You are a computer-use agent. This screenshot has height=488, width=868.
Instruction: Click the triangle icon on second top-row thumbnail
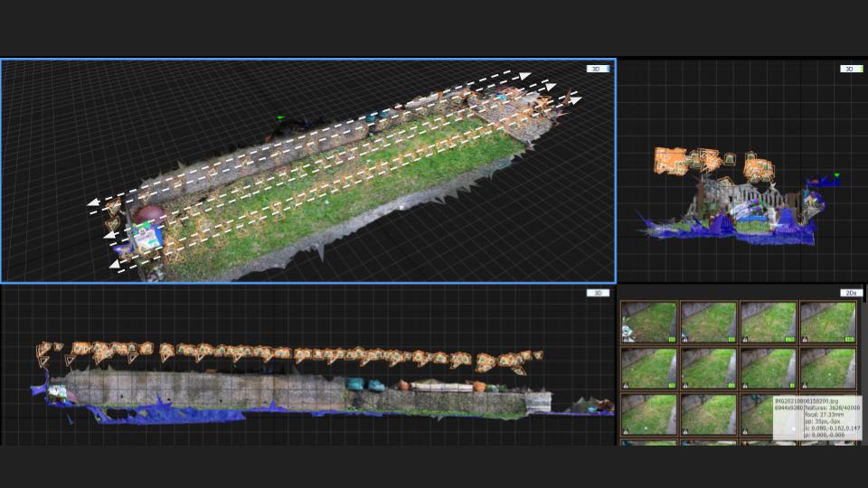[x=686, y=339]
